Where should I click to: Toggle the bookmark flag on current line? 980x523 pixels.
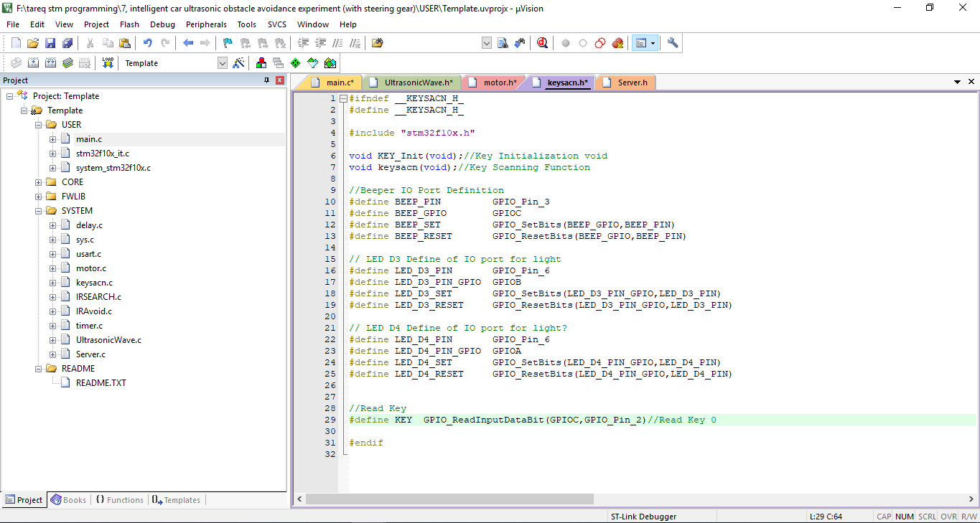pyautogui.click(x=228, y=43)
